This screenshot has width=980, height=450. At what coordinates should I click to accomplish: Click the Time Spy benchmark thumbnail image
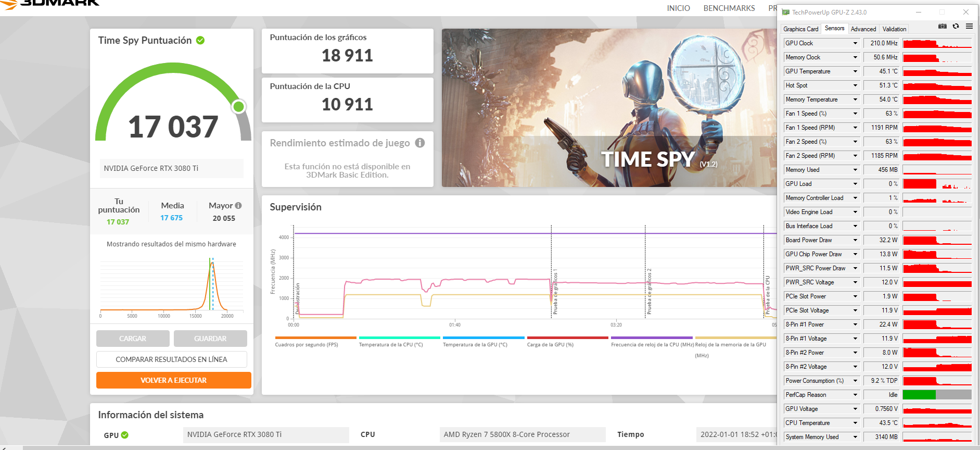tap(609, 108)
